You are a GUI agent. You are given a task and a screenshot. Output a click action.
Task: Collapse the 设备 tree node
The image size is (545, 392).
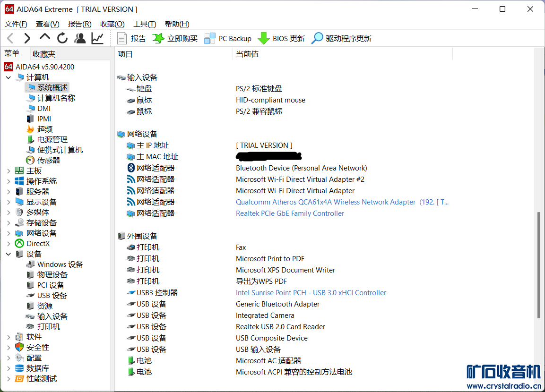[x=9, y=254]
